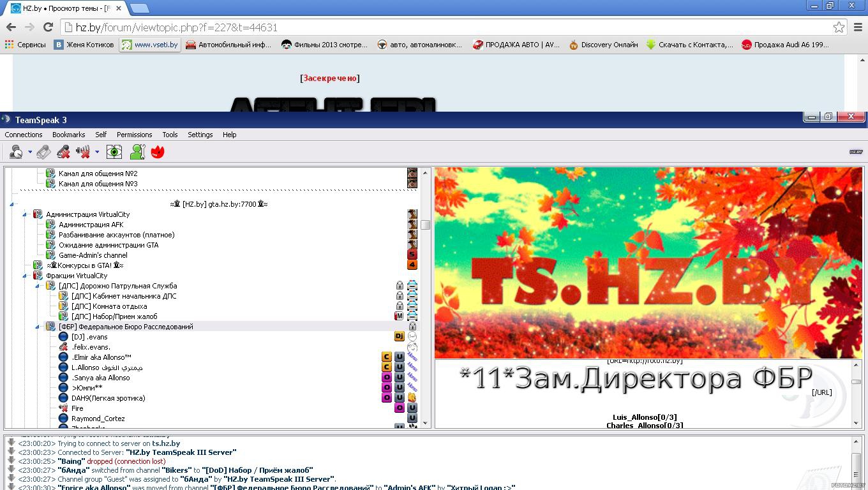Toggle Mute Microphone in TeamSpeak toolbar

click(63, 152)
